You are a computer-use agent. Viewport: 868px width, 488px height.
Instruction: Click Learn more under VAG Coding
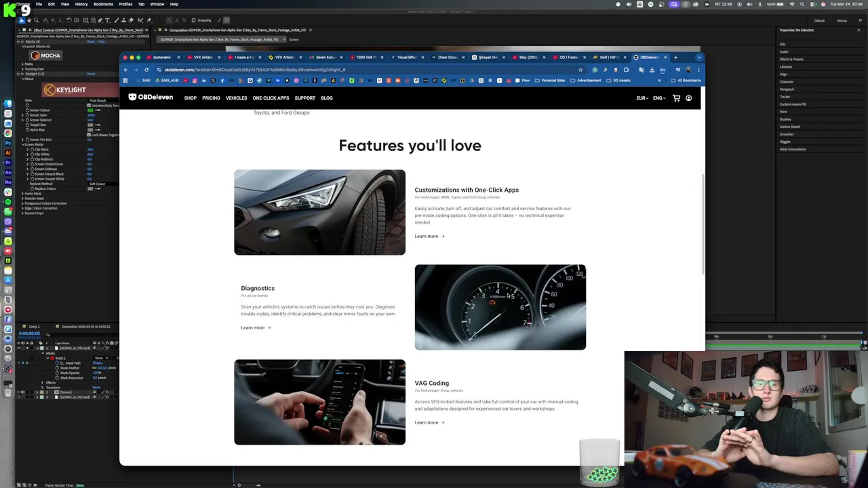point(429,422)
